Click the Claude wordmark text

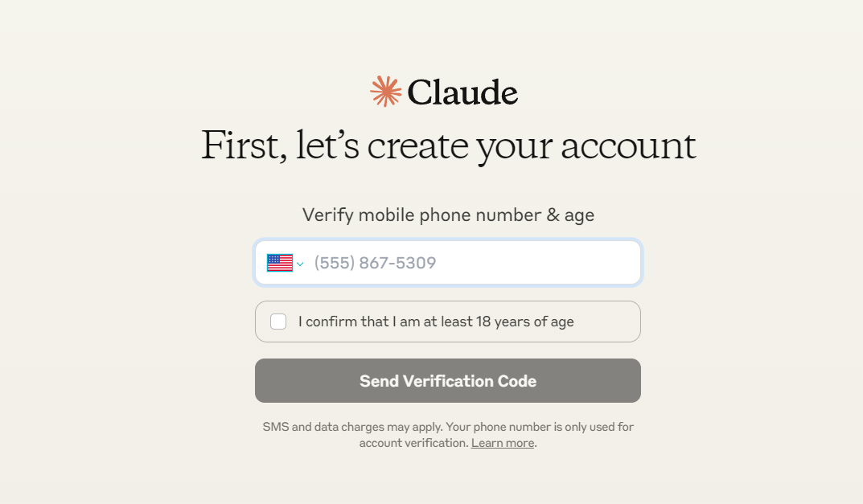click(x=462, y=92)
